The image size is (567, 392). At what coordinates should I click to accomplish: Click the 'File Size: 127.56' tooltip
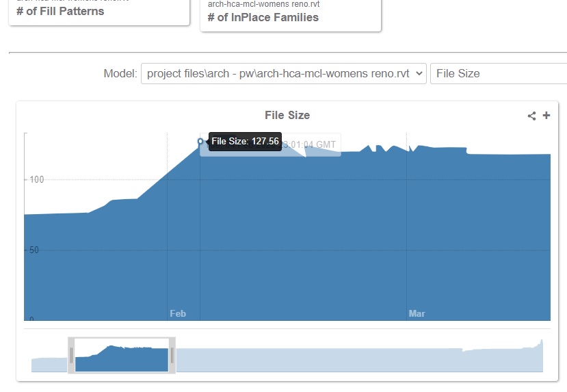click(245, 142)
